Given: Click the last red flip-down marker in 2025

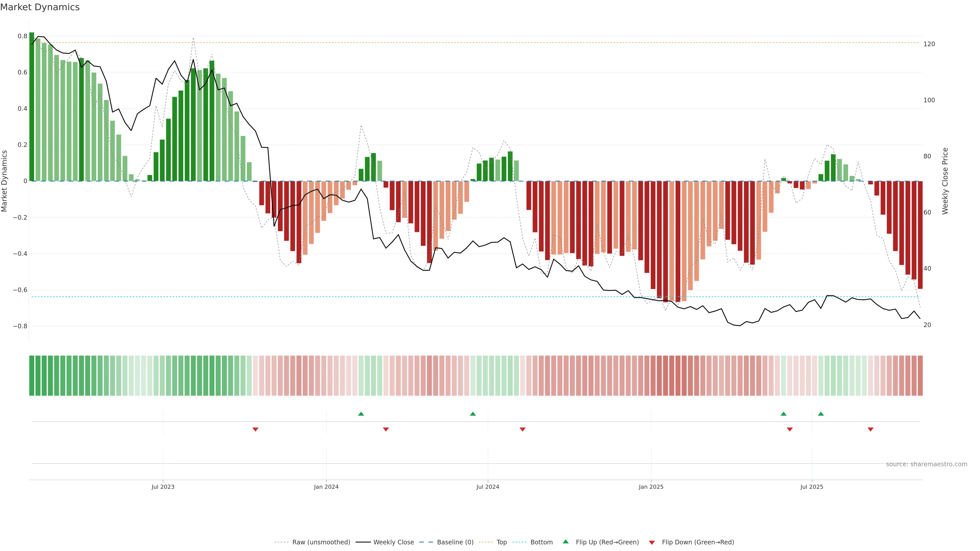Looking at the screenshot, I should [871, 429].
